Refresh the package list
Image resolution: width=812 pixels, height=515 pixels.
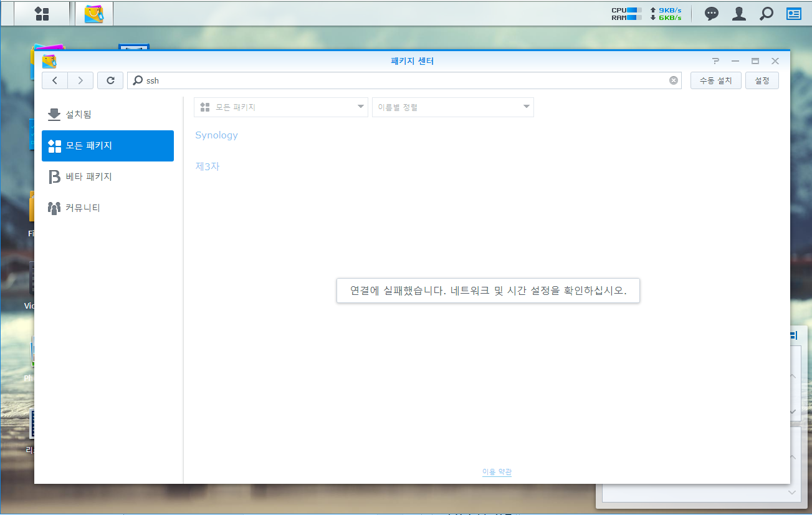(110, 80)
